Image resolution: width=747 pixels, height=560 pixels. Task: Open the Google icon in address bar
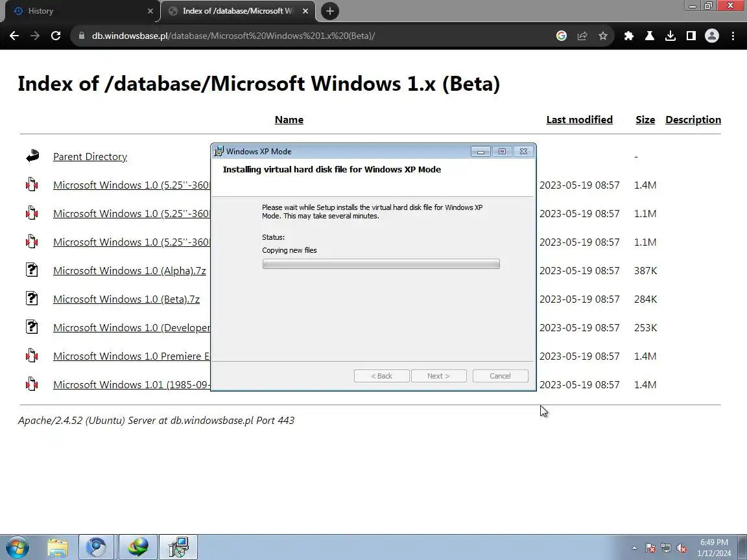point(561,36)
